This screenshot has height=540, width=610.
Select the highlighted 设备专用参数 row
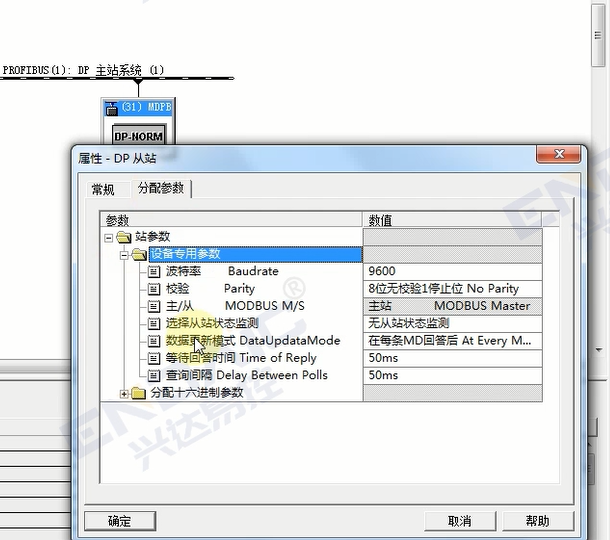255,254
